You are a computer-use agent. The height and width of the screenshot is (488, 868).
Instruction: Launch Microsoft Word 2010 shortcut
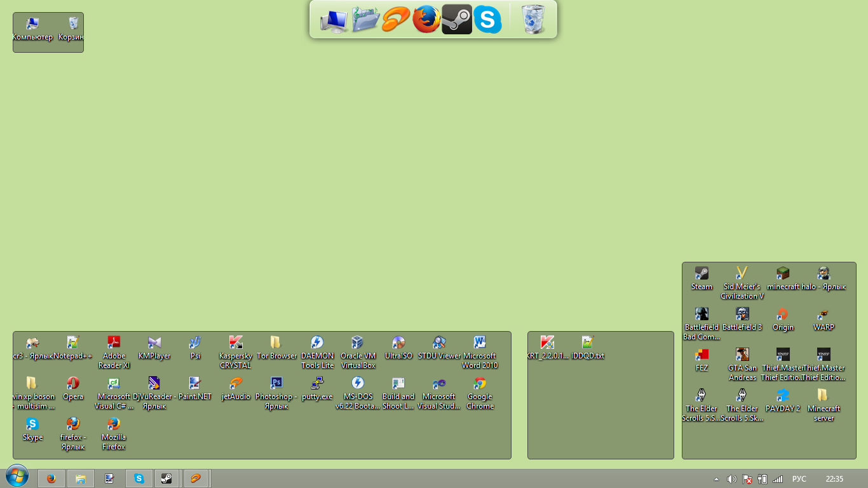480,353
